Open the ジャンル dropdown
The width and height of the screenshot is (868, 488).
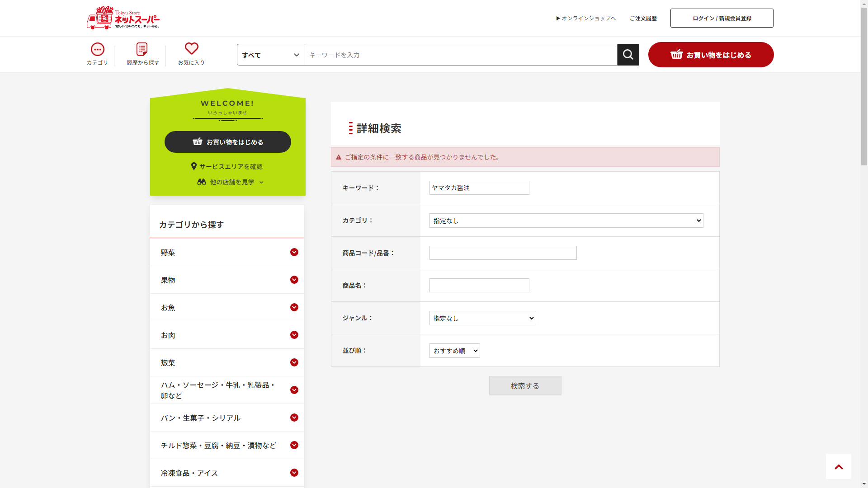tap(482, 318)
